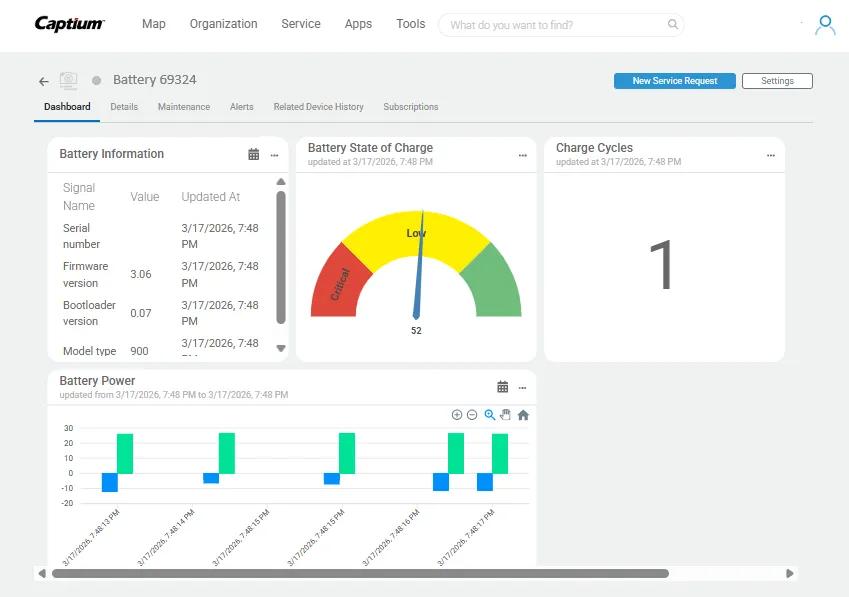
Task: Click the Settings button
Action: pyautogui.click(x=777, y=81)
